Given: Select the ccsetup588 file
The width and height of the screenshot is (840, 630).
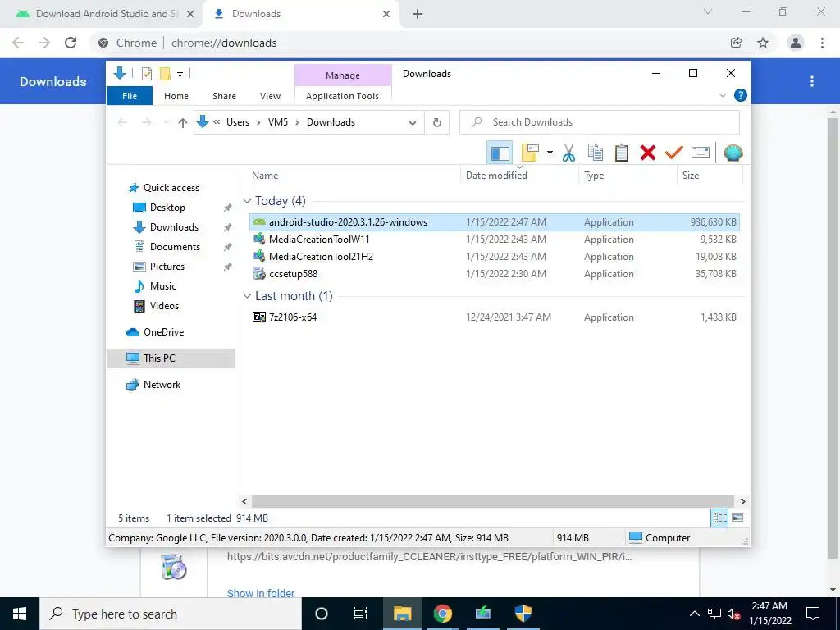Looking at the screenshot, I should [x=495, y=274].
